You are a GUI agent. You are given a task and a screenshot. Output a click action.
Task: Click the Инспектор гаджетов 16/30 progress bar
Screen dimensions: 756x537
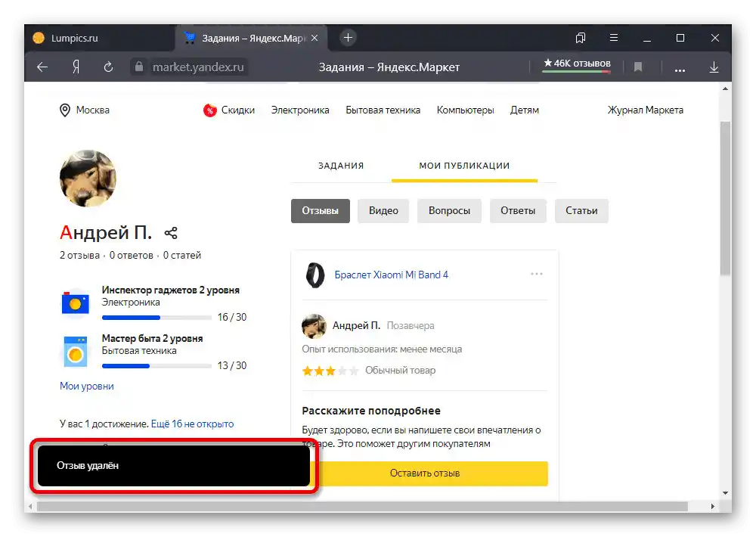pyautogui.click(x=156, y=318)
